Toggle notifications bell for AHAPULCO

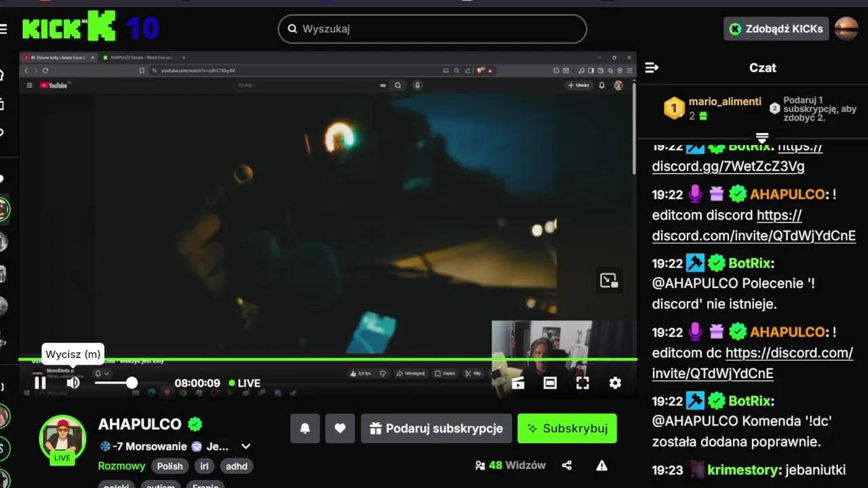(x=305, y=428)
